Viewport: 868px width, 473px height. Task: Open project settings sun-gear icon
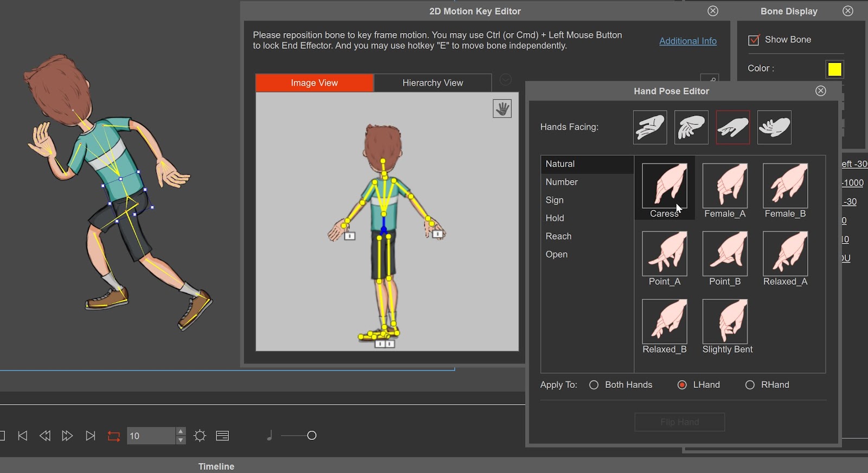(x=200, y=436)
